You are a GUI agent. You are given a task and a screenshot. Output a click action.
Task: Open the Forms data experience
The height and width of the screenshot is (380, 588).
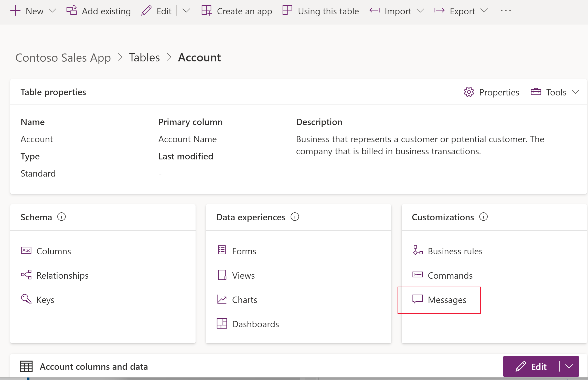coord(243,251)
